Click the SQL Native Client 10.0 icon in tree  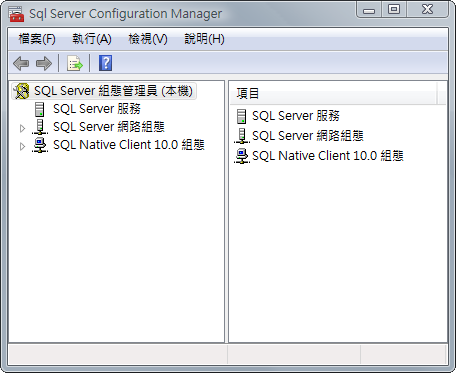point(40,145)
